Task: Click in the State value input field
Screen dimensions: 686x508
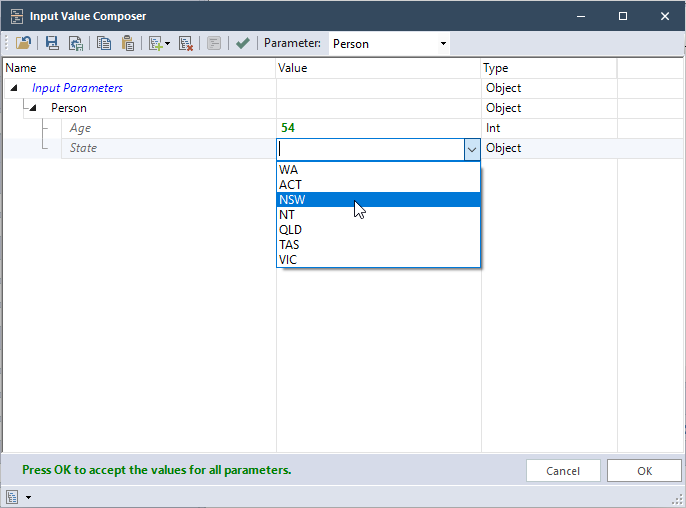Action: click(x=371, y=149)
